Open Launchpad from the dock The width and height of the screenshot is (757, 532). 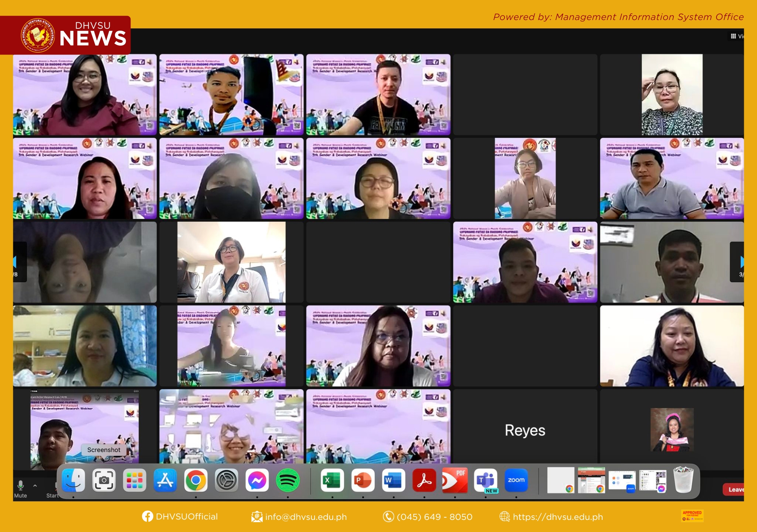pyautogui.click(x=134, y=480)
